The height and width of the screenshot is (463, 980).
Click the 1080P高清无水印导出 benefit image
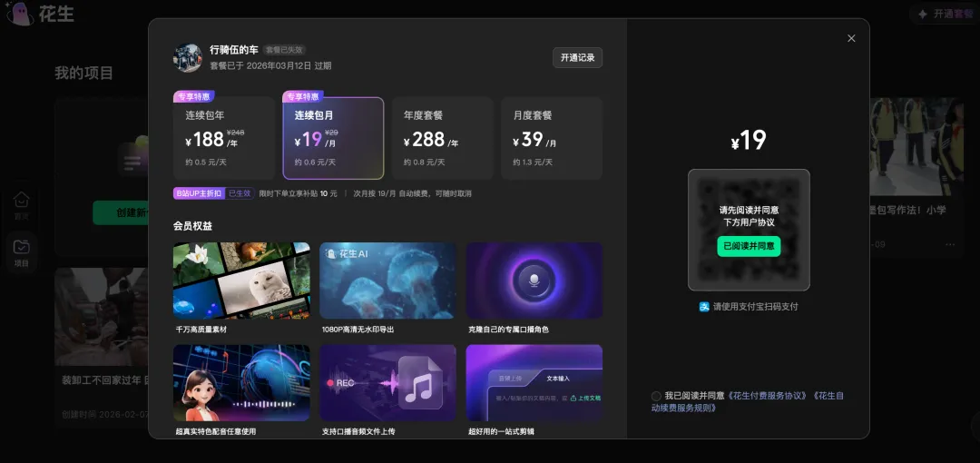387,281
